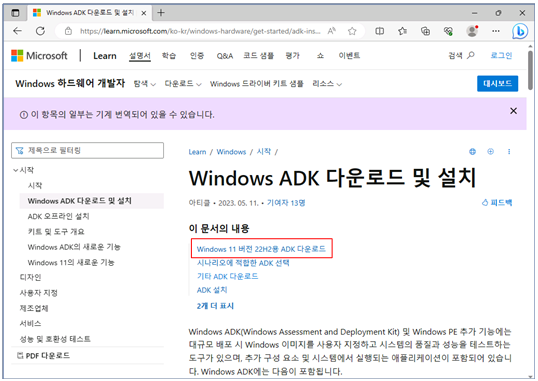
Task: Go back to previous page
Action: 17,31
